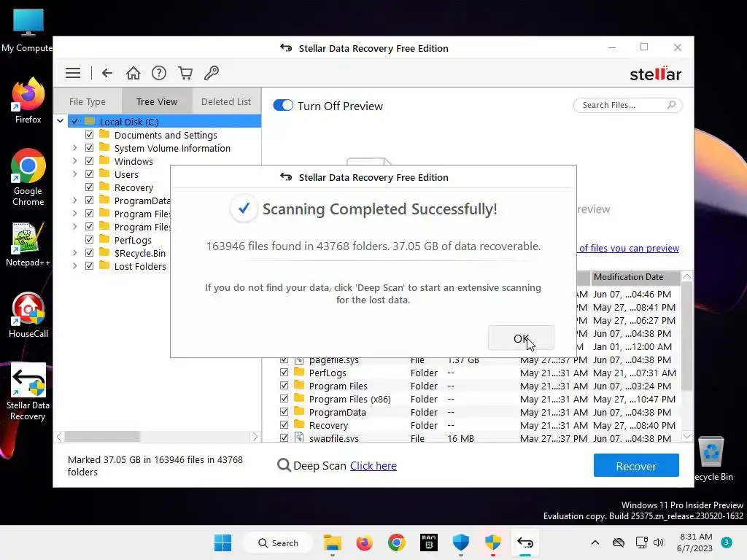
Task: Switch to the Deleted List tab
Action: click(x=226, y=101)
